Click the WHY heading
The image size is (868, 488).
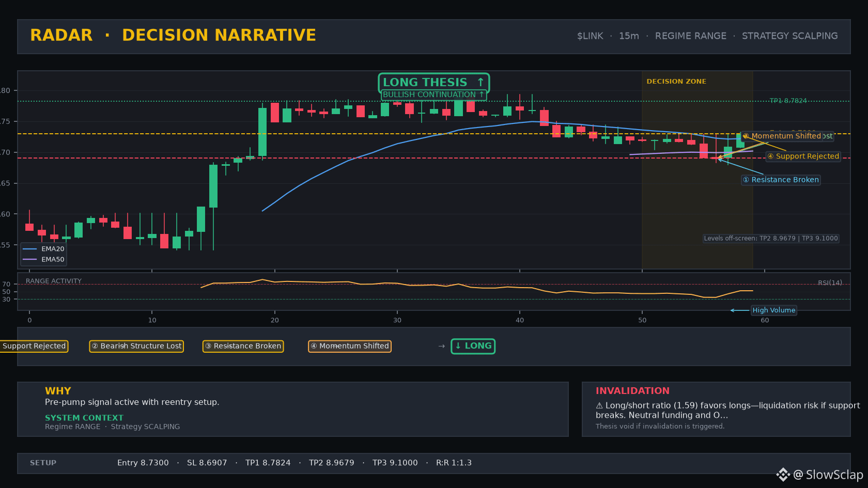click(x=58, y=391)
